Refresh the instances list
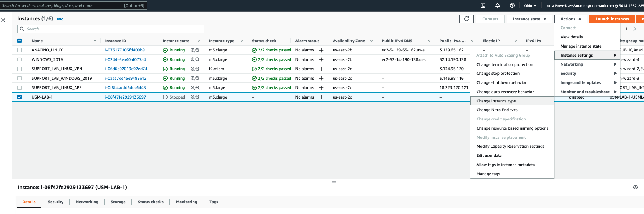Image resolution: width=644 pixels, height=214 pixels. click(x=466, y=19)
